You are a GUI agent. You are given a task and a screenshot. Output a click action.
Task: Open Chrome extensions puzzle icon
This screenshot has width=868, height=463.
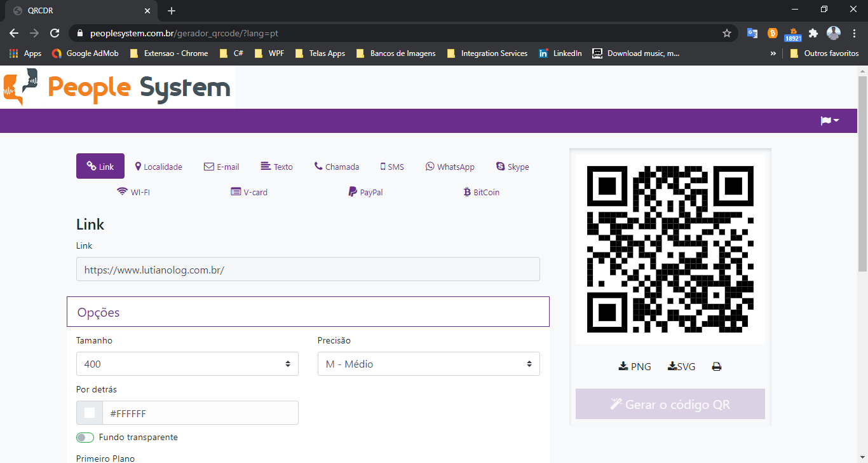(813, 33)
